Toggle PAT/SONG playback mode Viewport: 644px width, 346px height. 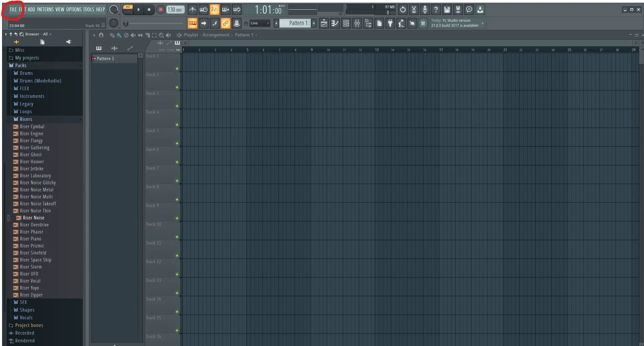tap(128, 9)
